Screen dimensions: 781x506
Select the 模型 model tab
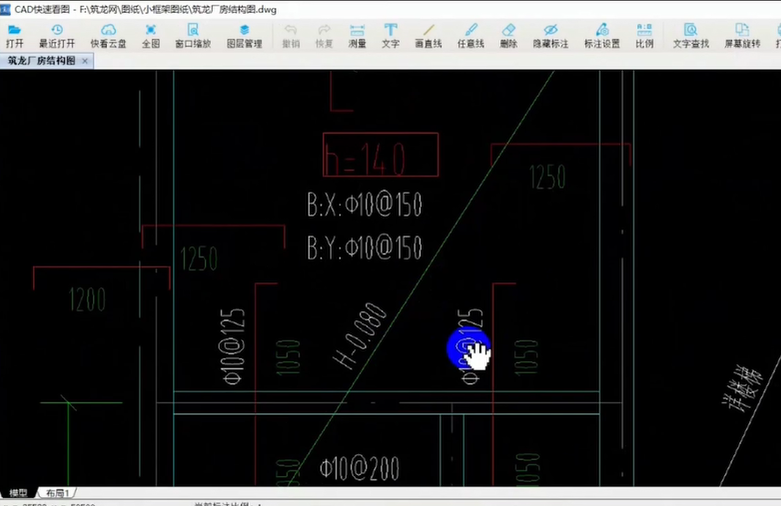click(x=18, y=493)
